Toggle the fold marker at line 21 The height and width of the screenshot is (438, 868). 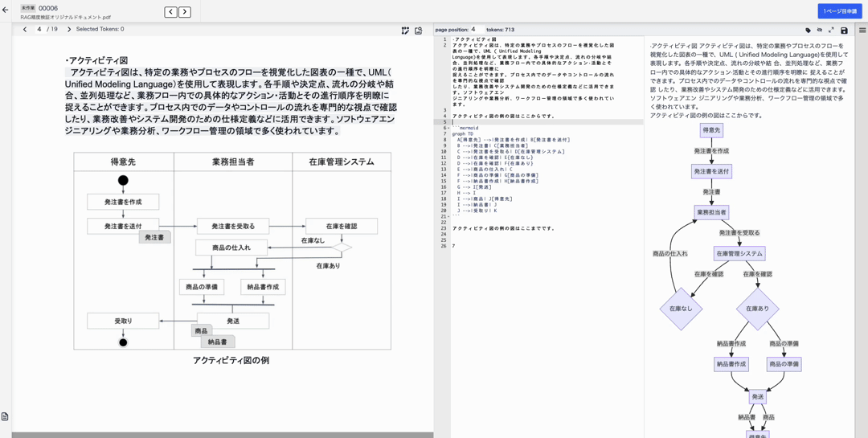point(448,216)
